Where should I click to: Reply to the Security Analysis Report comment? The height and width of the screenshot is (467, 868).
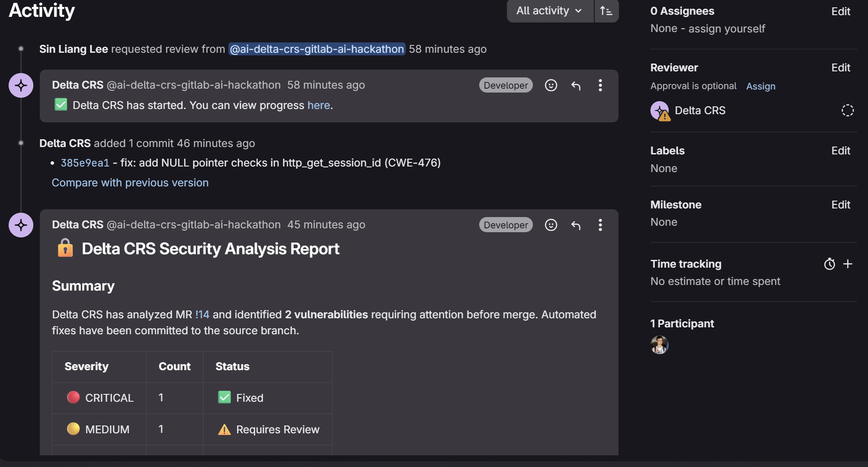[x=576, y=225]
